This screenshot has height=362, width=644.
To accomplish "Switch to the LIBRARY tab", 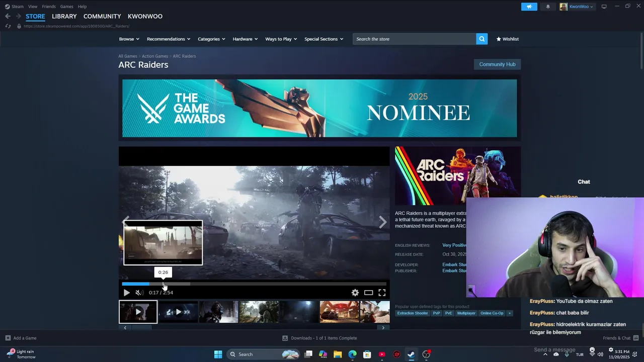I will (x=64, y=16).
